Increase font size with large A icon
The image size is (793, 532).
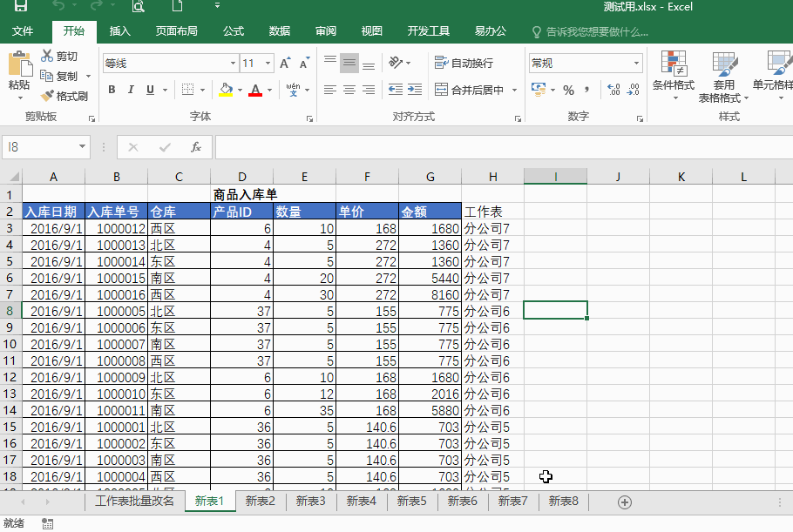pos(285,64)
